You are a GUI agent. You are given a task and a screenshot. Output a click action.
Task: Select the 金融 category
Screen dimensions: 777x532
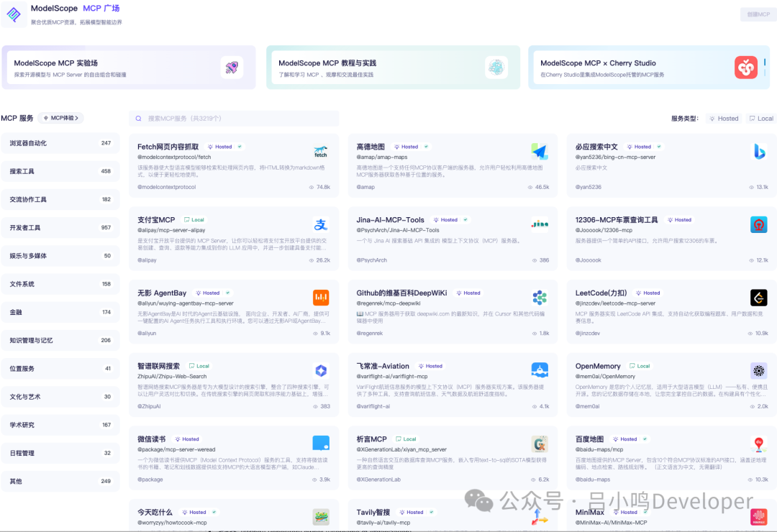click(60, 313)
